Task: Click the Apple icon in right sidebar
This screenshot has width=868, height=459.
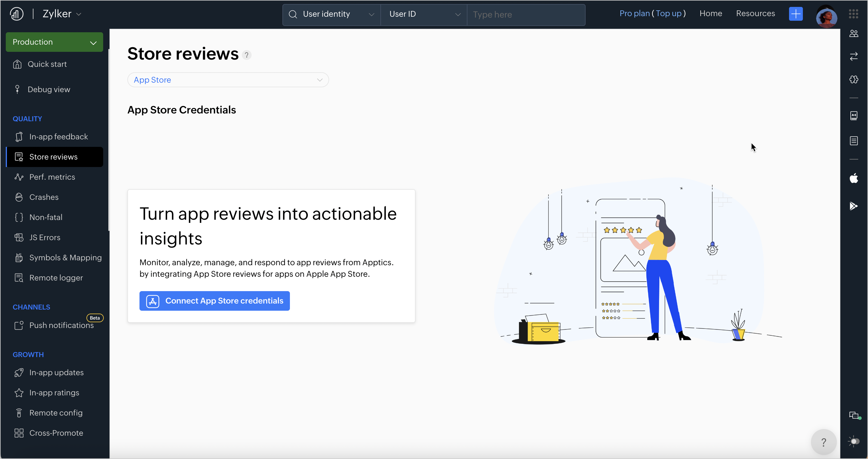Action: 854,178
